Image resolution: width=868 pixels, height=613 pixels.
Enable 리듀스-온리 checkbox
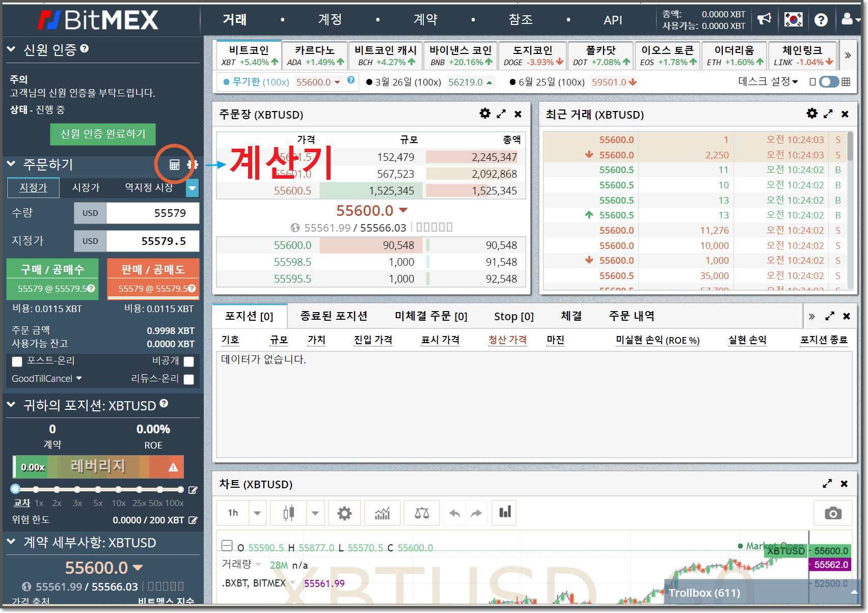pyautogui.click(x=189, y=379)
